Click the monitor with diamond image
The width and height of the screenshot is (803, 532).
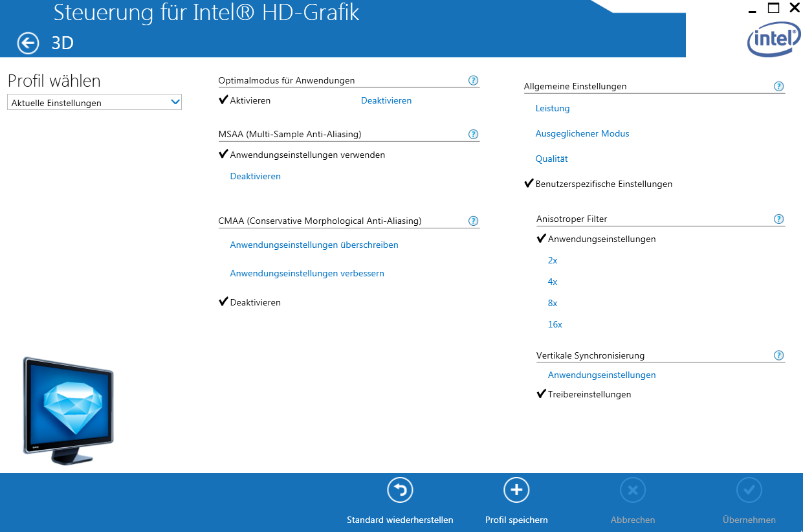(x=68, y=410)
